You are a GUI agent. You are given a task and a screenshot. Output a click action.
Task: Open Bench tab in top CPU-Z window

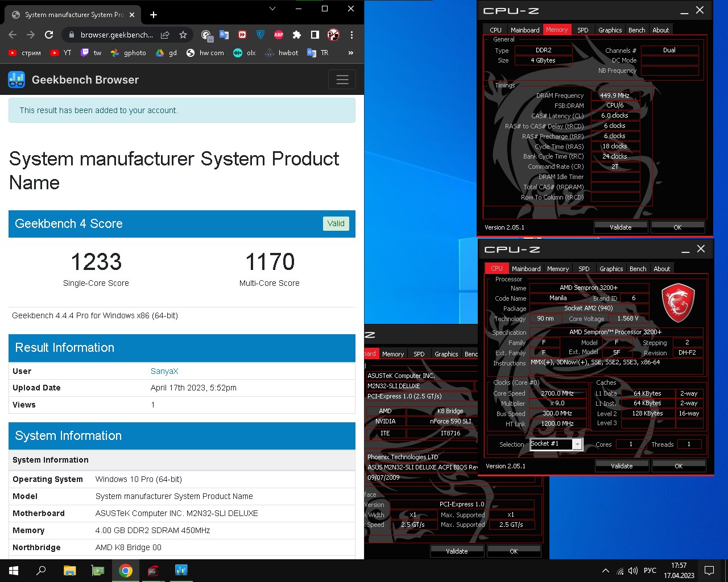tap(637, 30)
